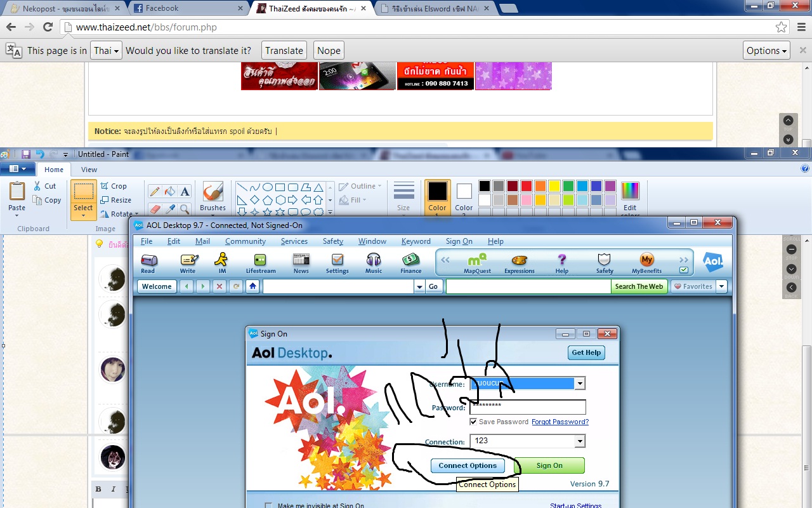Select the Pencil tool in Paint
812x508 pixels.
[x=155, y=191]
